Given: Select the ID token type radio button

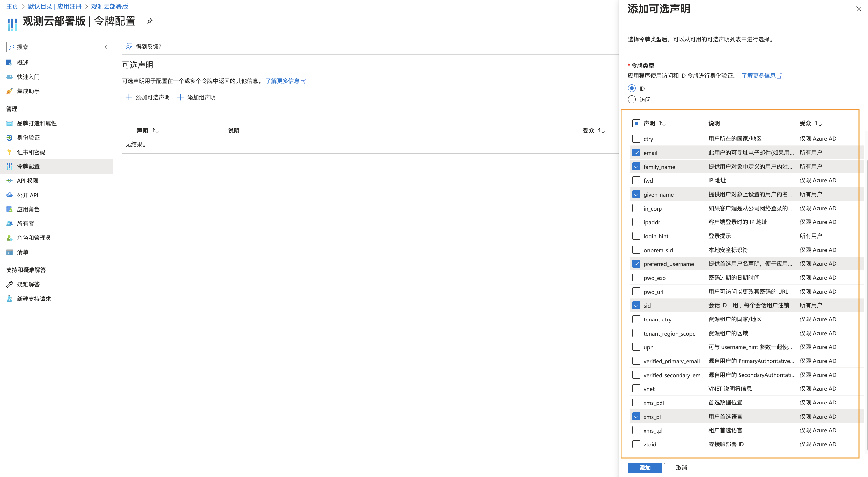Looking at the screenshot, I should [632, 88].
